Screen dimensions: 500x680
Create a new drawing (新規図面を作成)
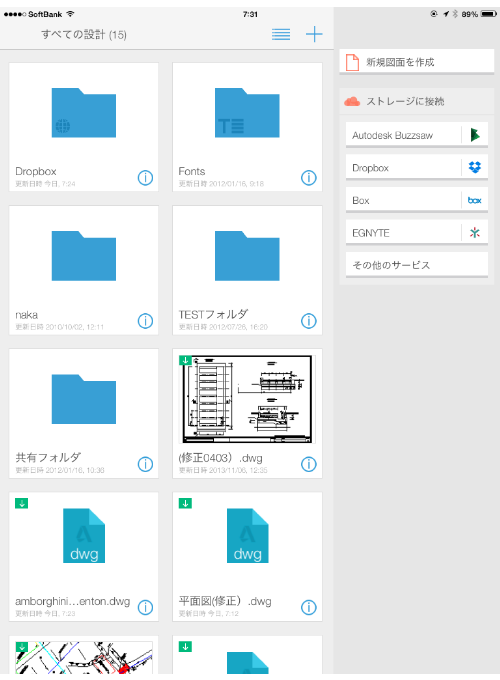click(x=417, y=62)
